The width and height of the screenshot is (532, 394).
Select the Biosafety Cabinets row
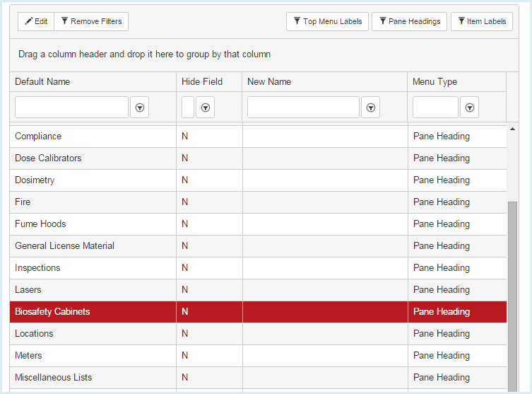pos(258,312)
